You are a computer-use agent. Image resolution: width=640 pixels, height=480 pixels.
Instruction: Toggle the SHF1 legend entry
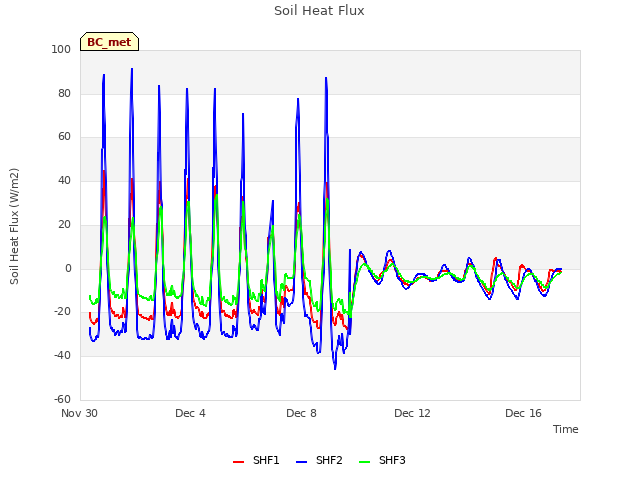point(256,460)
